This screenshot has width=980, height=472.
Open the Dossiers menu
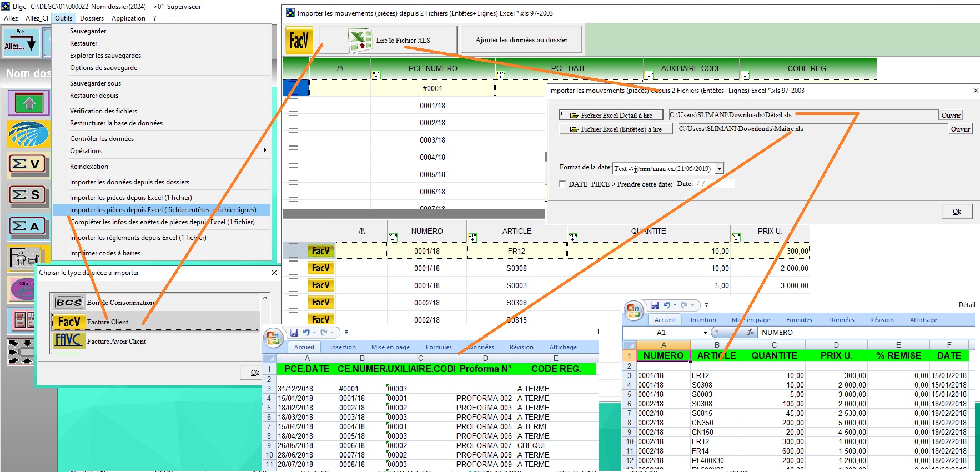[92, 18]
